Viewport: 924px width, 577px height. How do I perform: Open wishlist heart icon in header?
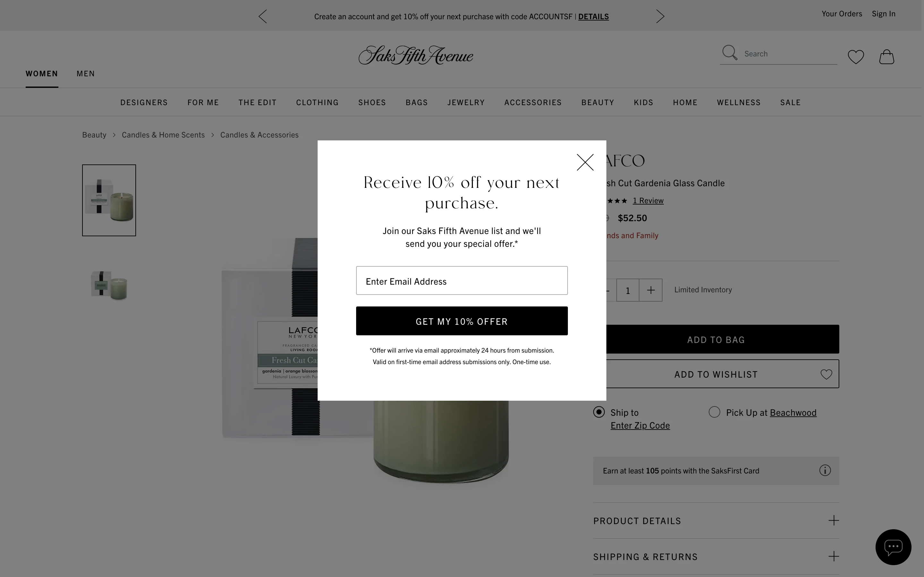click(856, 57)
